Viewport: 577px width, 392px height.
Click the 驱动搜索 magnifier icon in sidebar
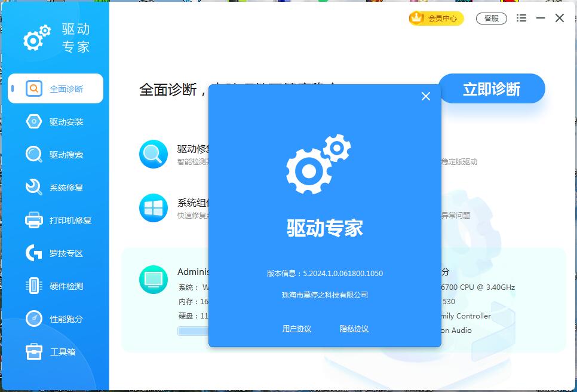[34, 155]
